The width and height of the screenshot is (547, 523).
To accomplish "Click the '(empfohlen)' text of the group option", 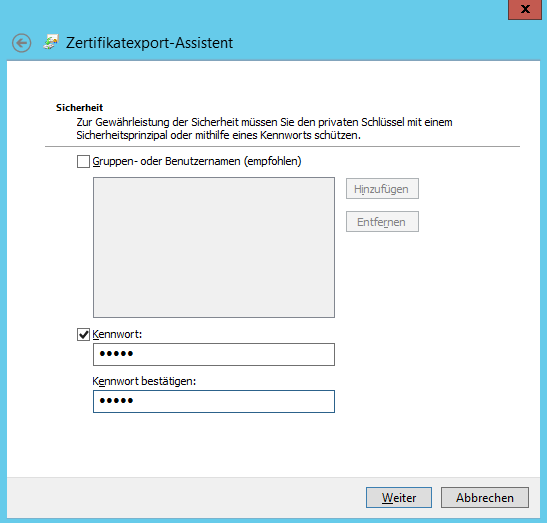I will (272, 161).
